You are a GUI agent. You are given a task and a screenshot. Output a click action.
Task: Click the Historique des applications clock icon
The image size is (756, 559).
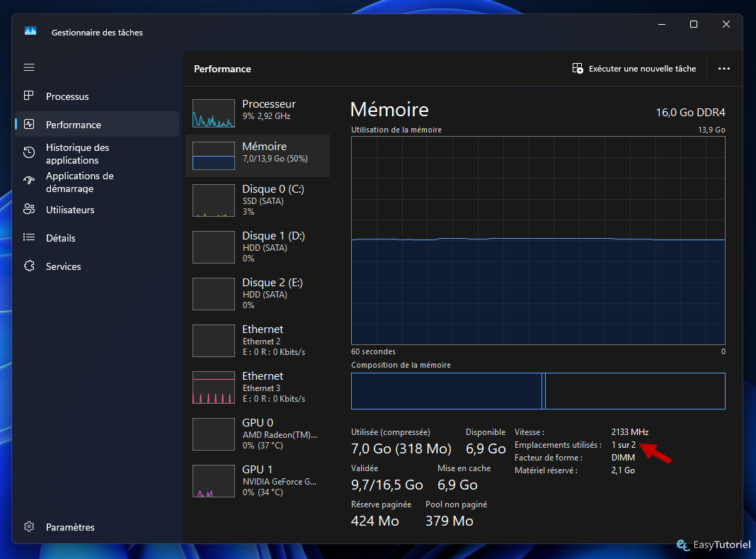pyautogui.click(x=29, y=152)
